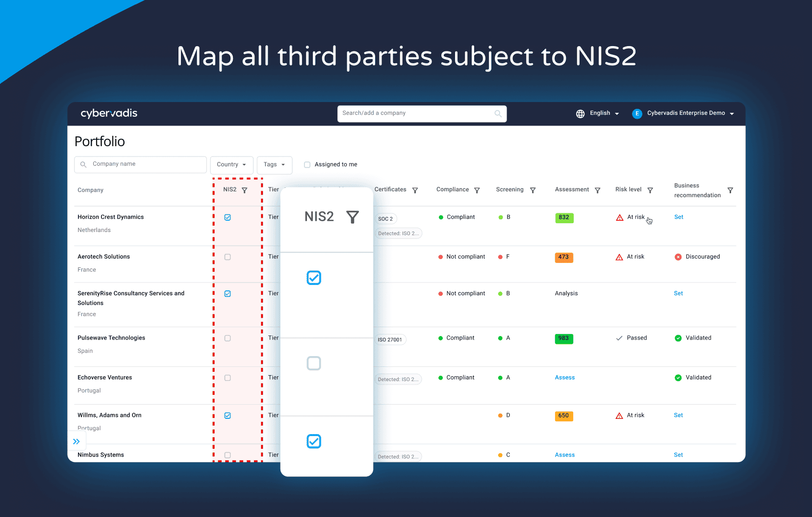
Task: Open the Assessment column filter icon
Action: (x=597, y=190)
